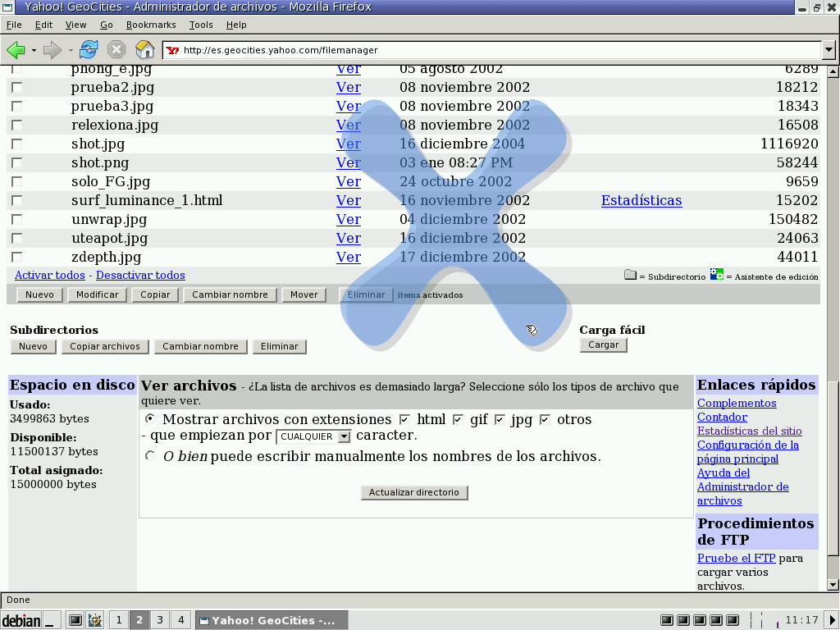Screen dimensions: 840x630
Task: Switch to workspace 4 in the taskbar
Action: (181, 620)
